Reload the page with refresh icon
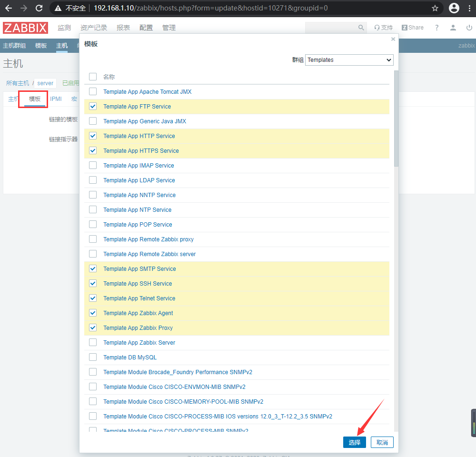Screen dimensions: 476x457 tap(39, 8)
